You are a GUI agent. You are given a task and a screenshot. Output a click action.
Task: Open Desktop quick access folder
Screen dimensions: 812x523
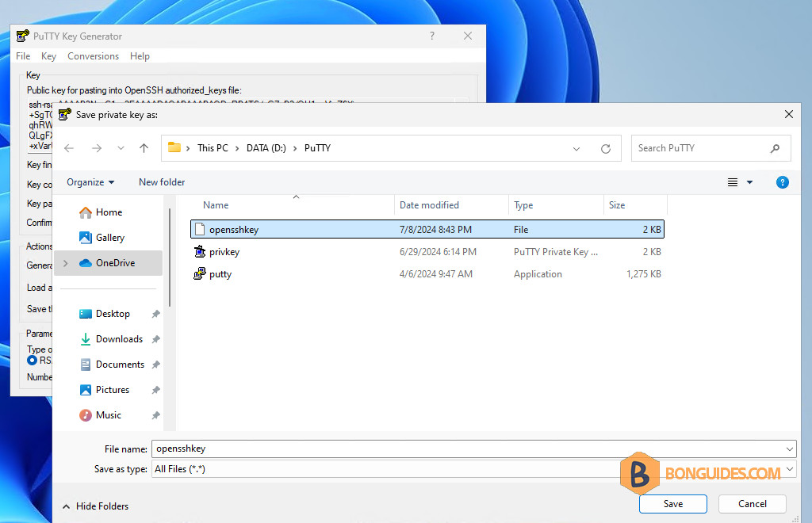113,314
